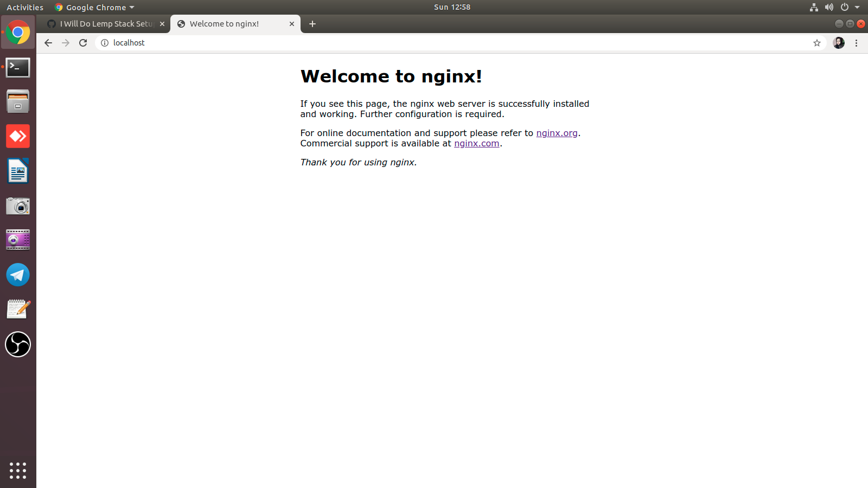Follow the nginx.com link
Screen dimensions: 868x488
(x=476, y=143)
